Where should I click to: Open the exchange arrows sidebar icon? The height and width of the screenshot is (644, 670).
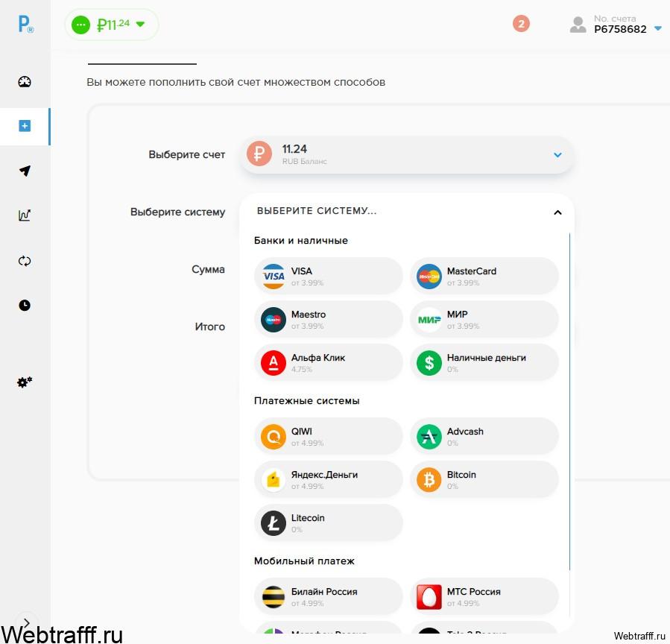(x=25, y=261)
